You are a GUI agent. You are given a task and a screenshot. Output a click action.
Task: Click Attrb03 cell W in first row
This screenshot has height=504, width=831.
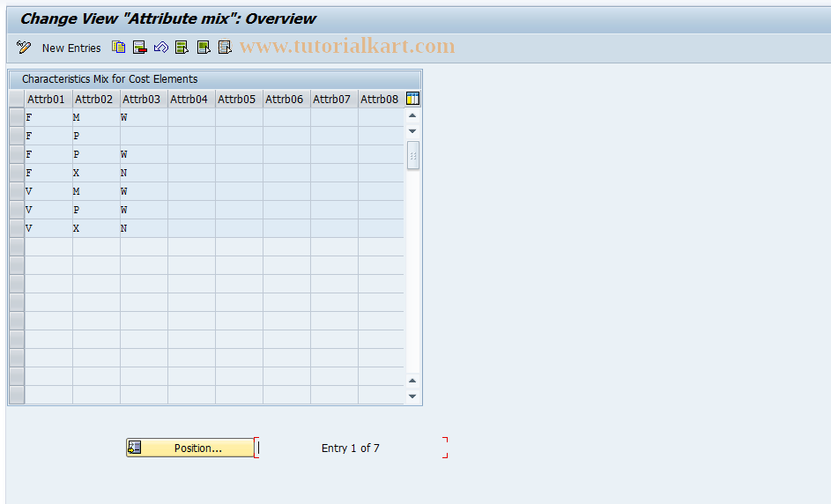pos(144,117)
